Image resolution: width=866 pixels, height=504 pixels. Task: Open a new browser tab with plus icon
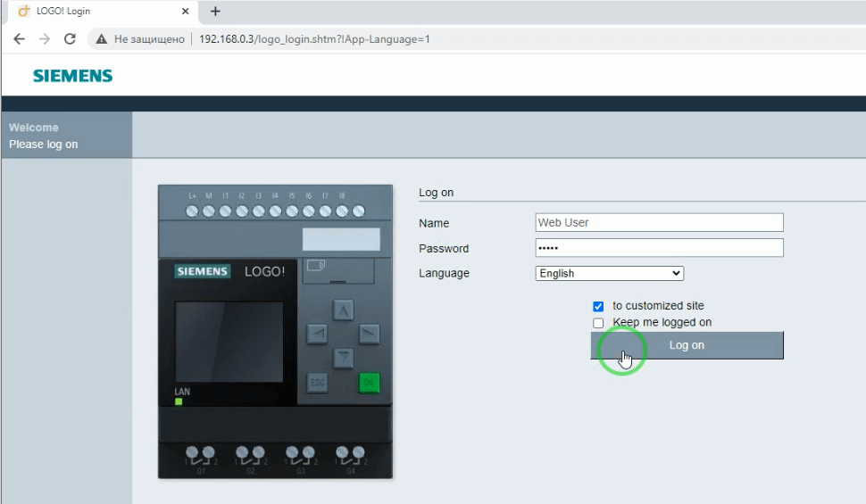(x=215, y=12)
